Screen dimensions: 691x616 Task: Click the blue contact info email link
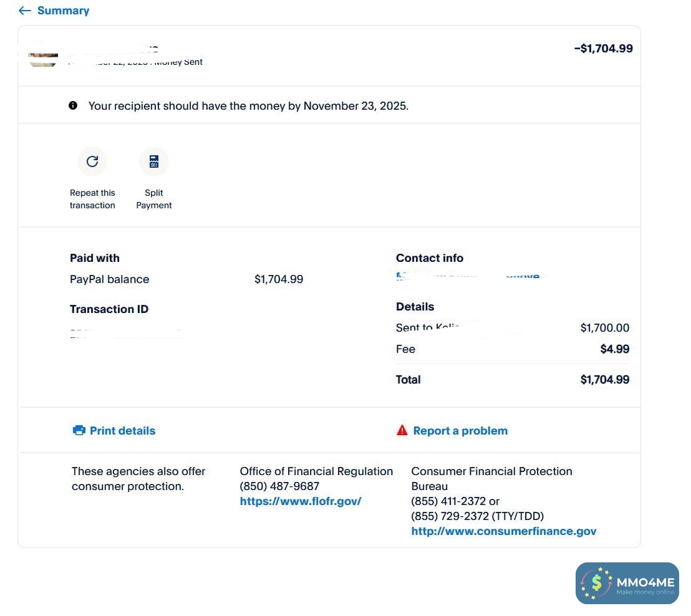pos(468,275)
